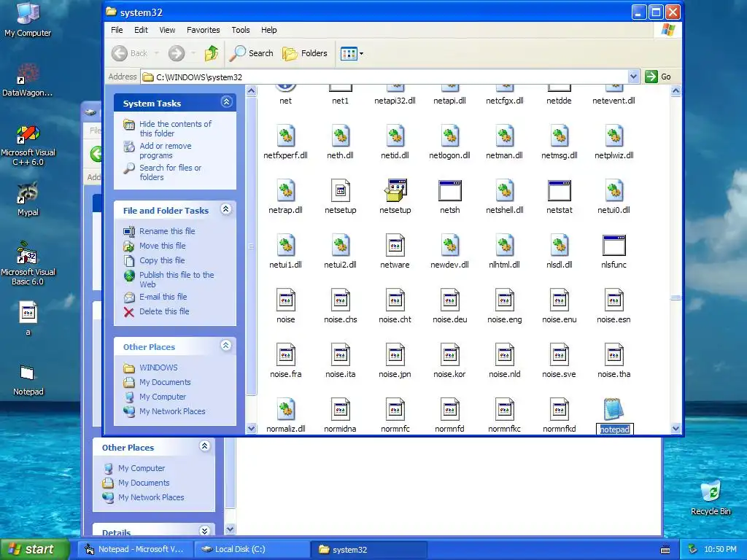This screenshot has width=747, height=560.
Task: Click Copy this file link
Action: point(162,260)
